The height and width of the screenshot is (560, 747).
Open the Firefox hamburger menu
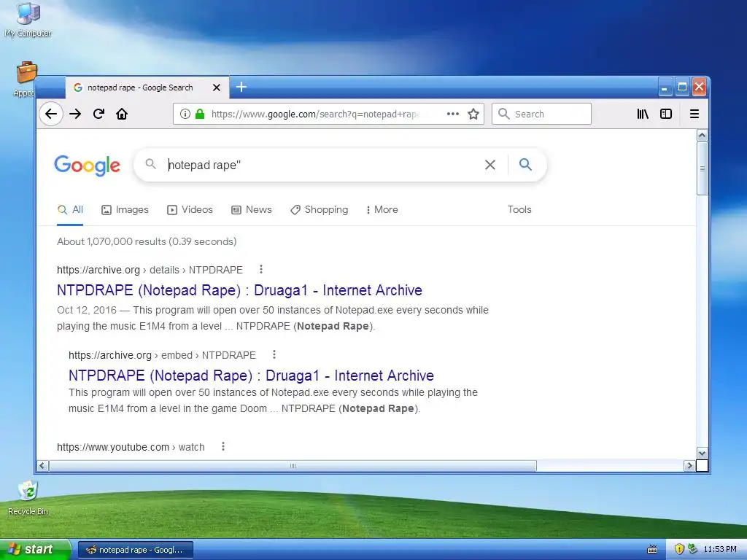[x=694, y=114]
